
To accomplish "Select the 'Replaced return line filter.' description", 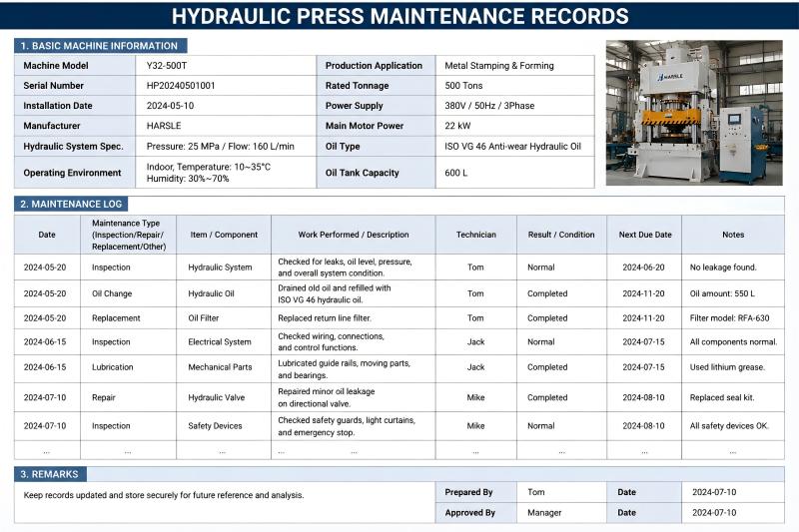I will tap(325, 318).
